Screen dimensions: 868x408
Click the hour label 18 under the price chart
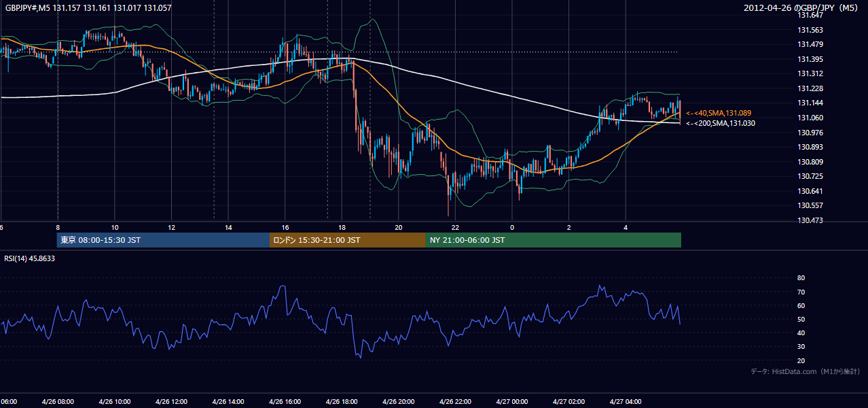(342, 227)
